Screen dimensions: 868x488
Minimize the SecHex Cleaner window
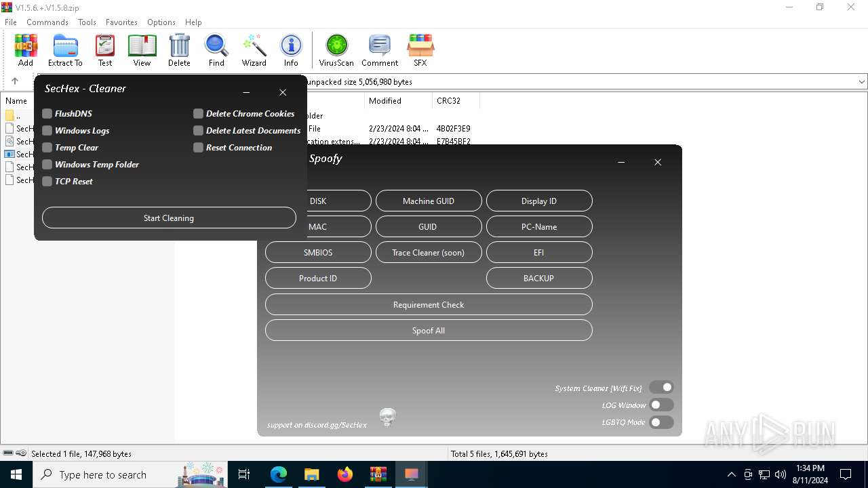[x=246, y=92]
